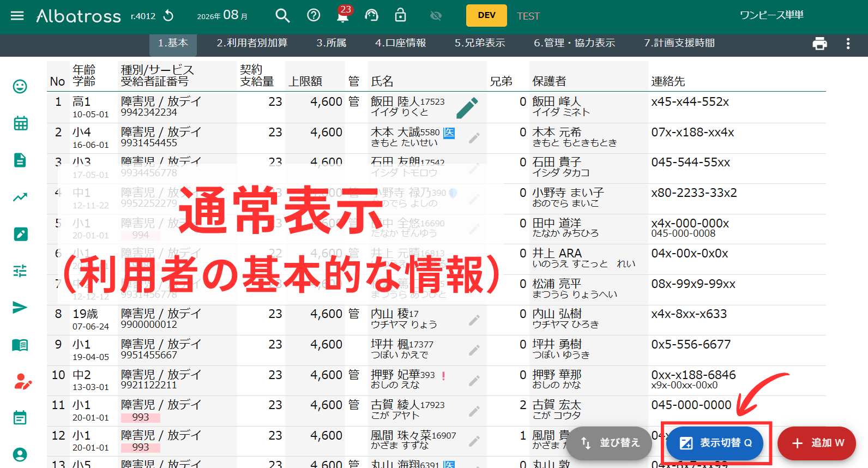Click the 氏名 column header
868x468 pixels.
pyautogui.click(x=382, y=81)
